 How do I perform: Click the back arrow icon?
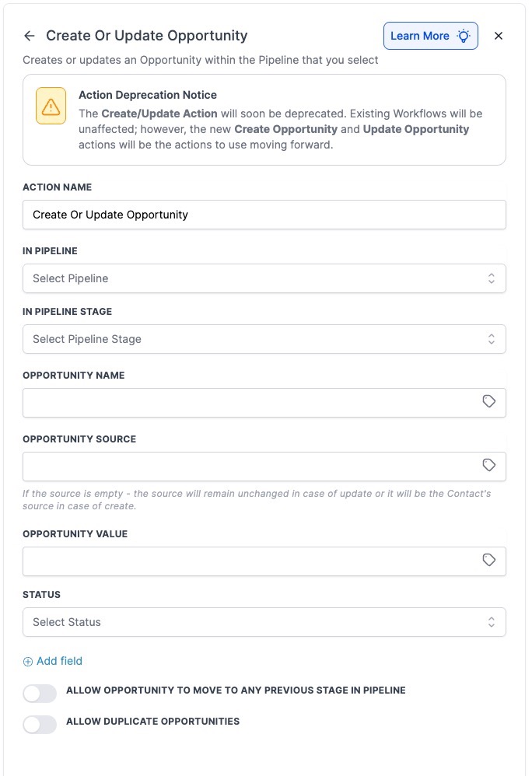[x=30, y=36]
